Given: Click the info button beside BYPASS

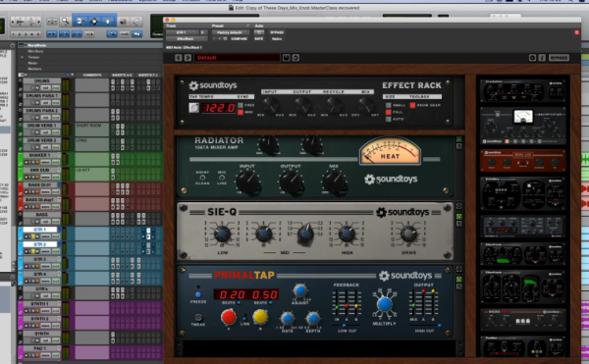Looking at the screenshot, I should click(542, 58).
